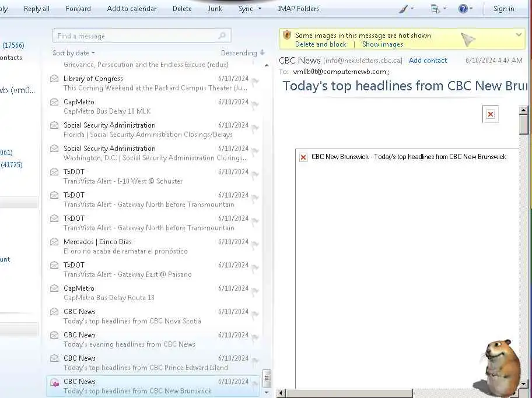Open the Sort by date dropdown
This screenshot has height=398, width=532.
(x=73, y=53)
